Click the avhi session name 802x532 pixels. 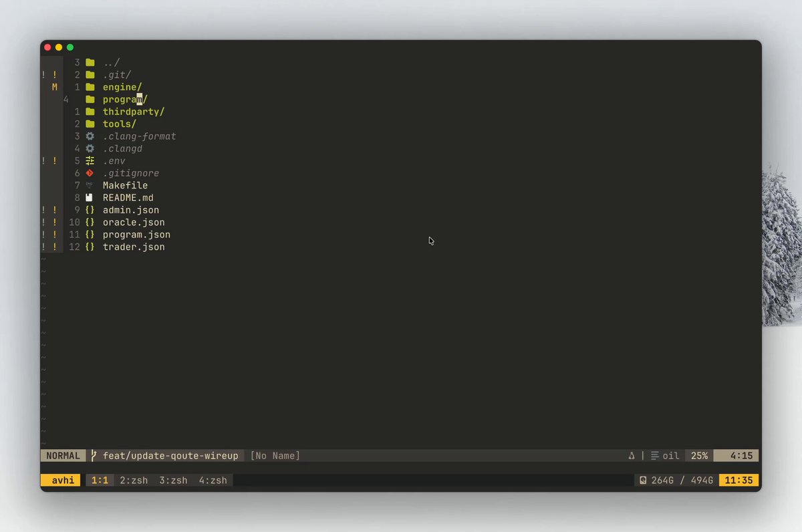[x=63, y=481]
